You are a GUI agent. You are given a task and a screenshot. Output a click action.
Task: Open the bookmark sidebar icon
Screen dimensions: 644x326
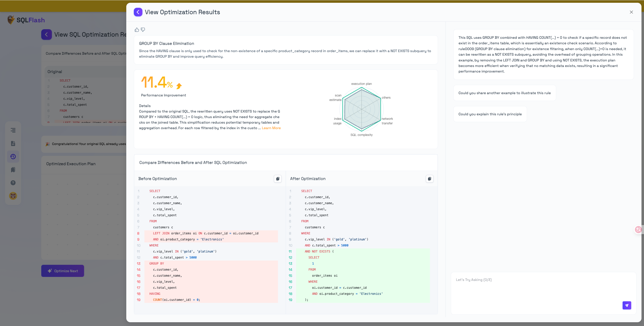[x=13, y=170]
